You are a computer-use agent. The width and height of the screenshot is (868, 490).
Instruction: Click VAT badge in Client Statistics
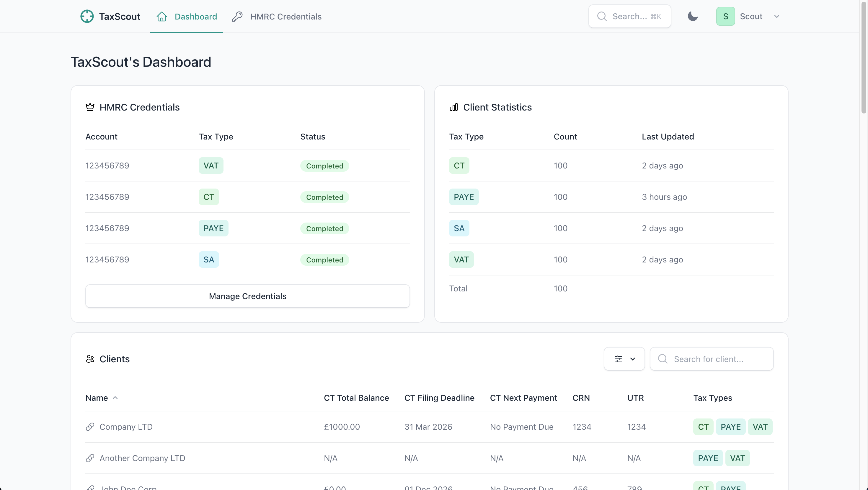point(461,260)
